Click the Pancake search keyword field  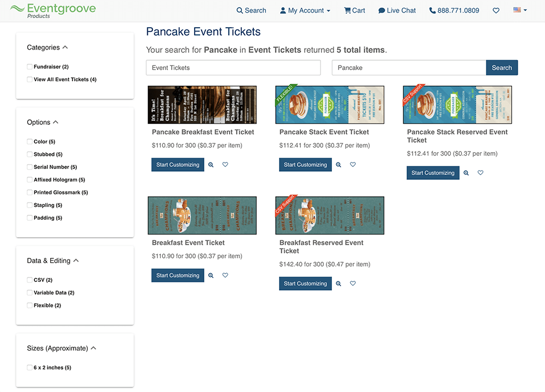point(409,68)
